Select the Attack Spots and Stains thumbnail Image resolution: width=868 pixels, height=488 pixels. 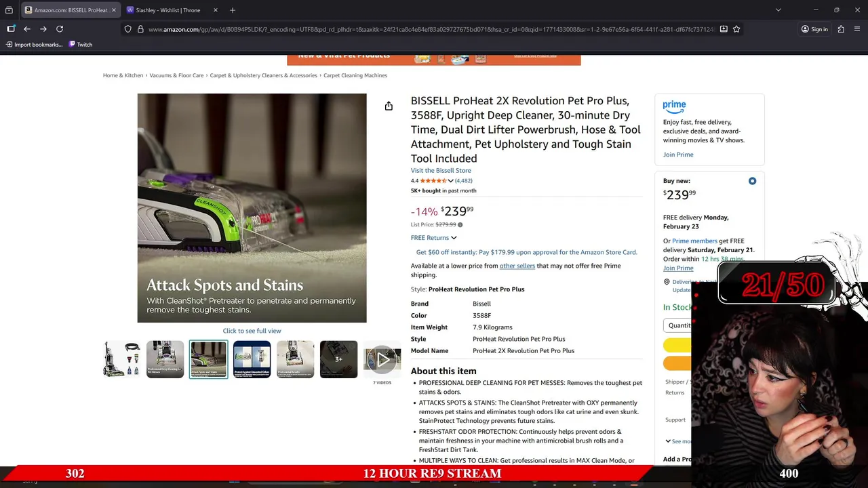coord(208,359)
